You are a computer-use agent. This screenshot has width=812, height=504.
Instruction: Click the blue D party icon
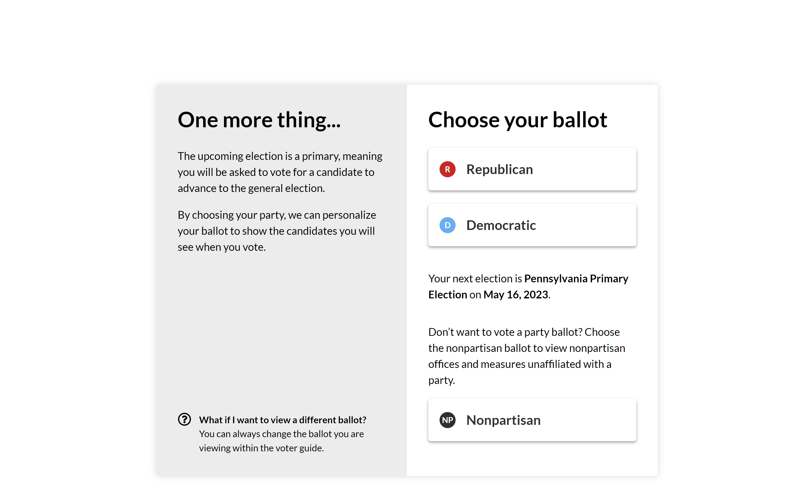(447, 225)
